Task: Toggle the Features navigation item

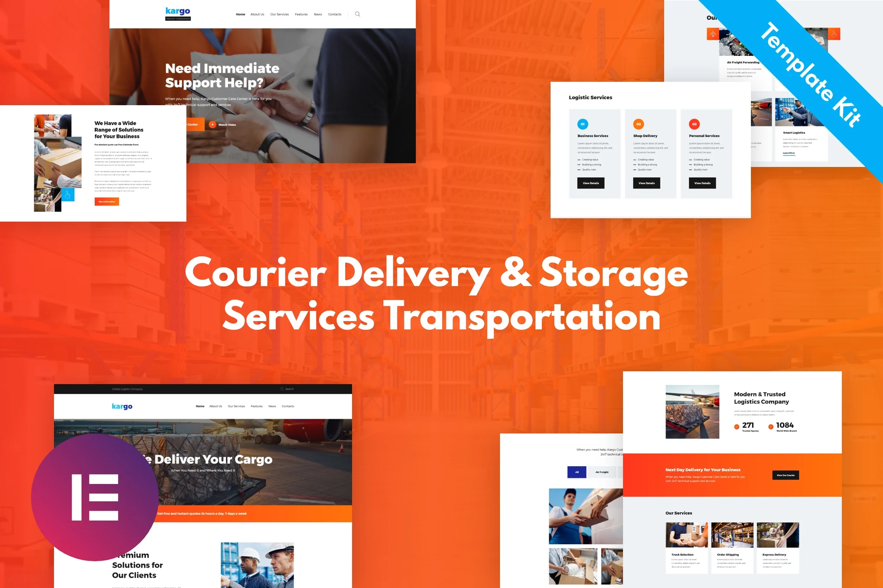Action: click(x=301, y=13)
